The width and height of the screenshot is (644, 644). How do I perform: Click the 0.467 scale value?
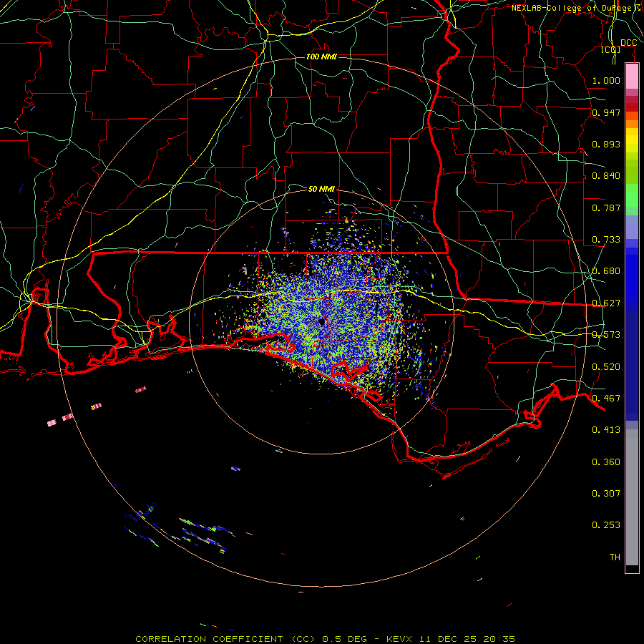[x=606, y=399]
